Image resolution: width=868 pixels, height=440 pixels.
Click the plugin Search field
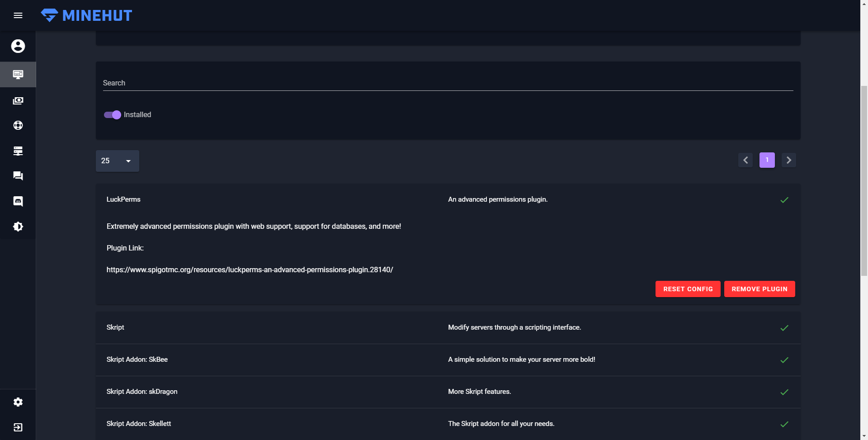[x=448, y=83]
